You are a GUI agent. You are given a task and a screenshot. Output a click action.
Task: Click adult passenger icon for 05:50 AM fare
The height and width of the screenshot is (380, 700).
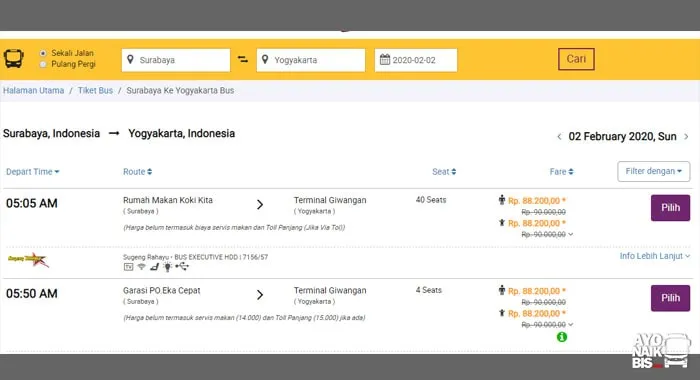(502, 290)
